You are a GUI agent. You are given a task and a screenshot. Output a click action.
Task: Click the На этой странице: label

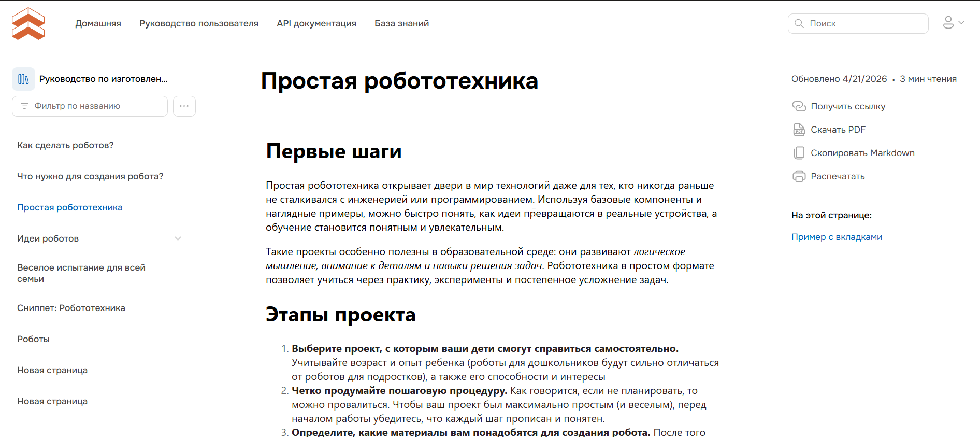click(831, 215)
